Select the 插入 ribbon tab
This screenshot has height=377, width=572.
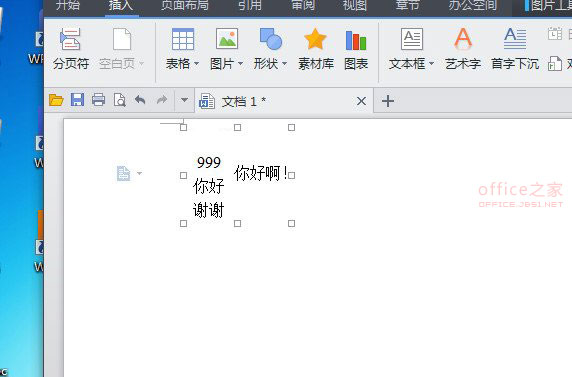pyautogui.click(x=121, y=5)
